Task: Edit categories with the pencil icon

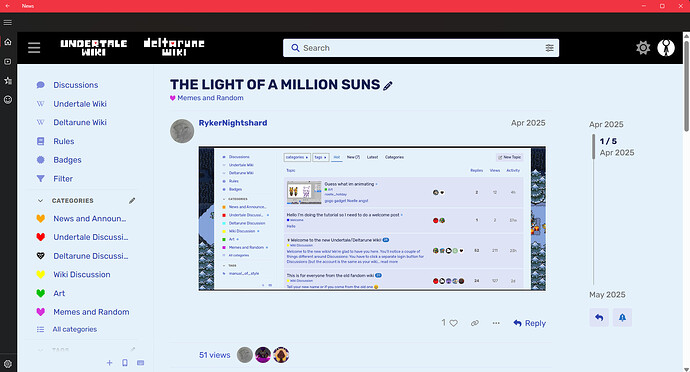Action: (132, 201)
